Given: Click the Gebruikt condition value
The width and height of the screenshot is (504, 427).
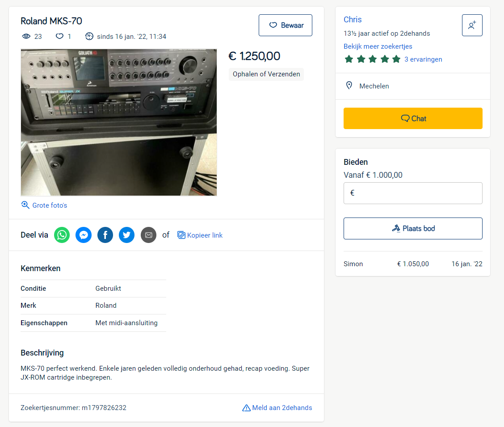Looking at the screenshot, I should [108, 289].
